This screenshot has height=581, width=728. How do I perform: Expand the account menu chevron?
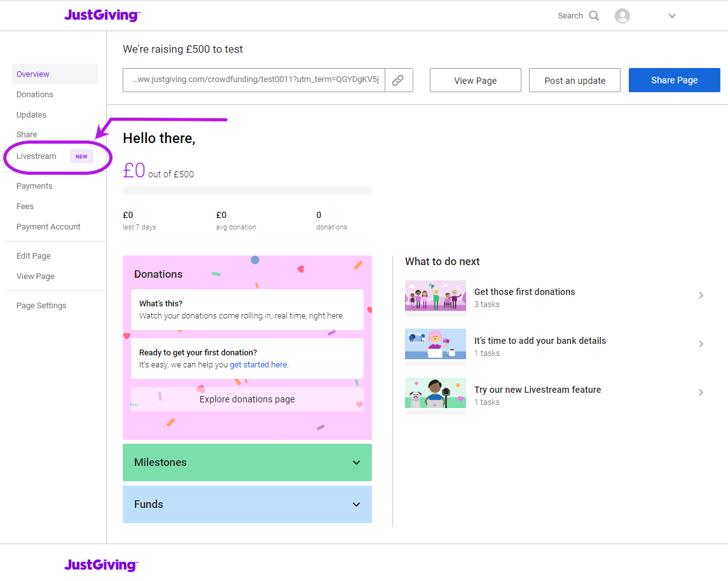pyautogui.click(x=672, y=16)
